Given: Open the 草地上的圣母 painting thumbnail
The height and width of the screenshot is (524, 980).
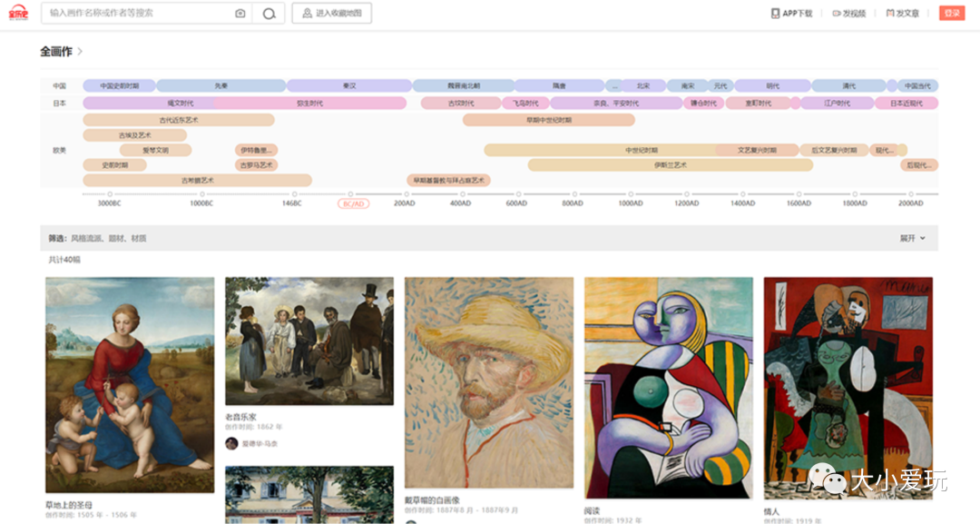Looking at the screenshot, I should (x=130, y=385).
